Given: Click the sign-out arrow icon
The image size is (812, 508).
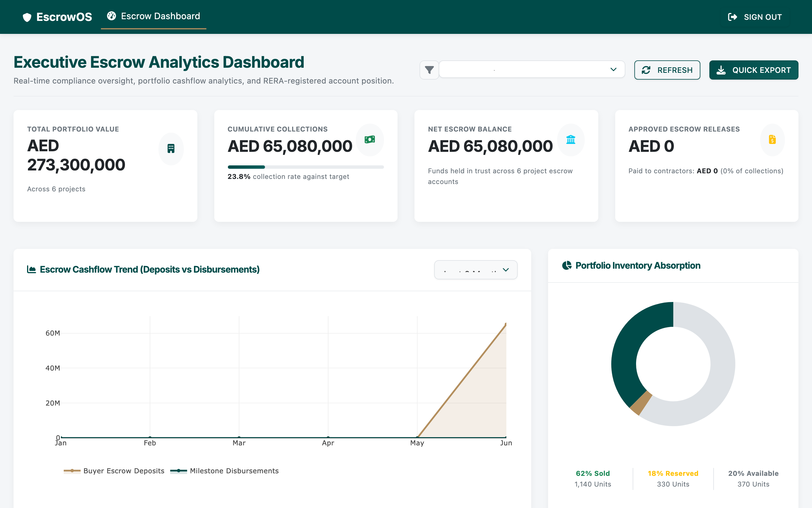Looking at the screenshot, I should 732,17.
